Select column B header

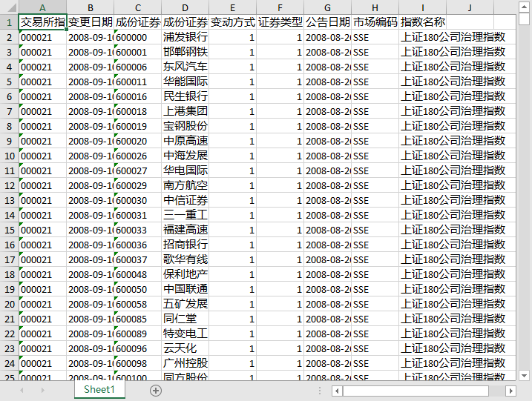click(x=91, y=7)
